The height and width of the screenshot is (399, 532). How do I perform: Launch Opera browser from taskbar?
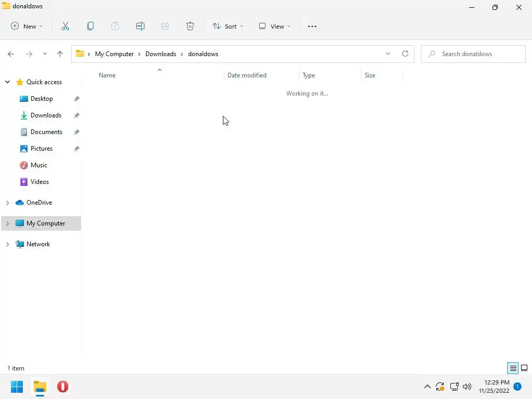pyautogui.click(x=63, y=387)
